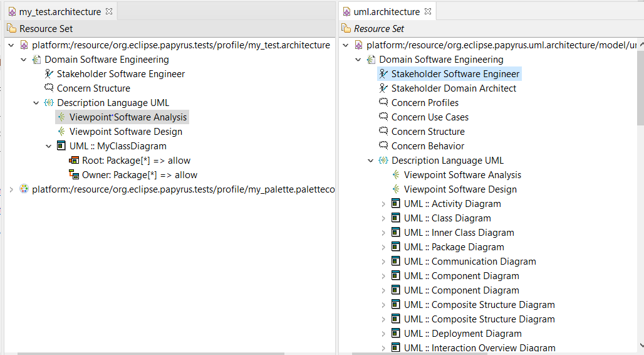Select Stakeholder Domain Architect row

[x=454, y=88]
